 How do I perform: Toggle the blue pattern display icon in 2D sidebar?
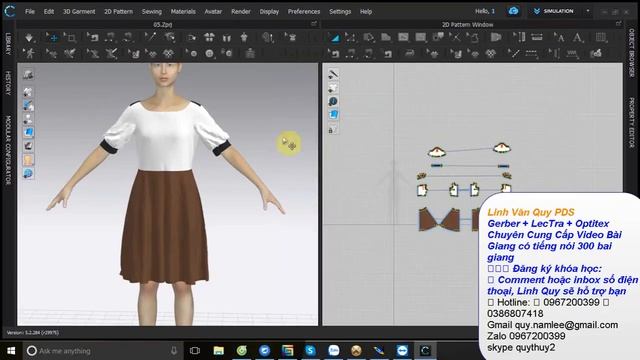point(333,115)
